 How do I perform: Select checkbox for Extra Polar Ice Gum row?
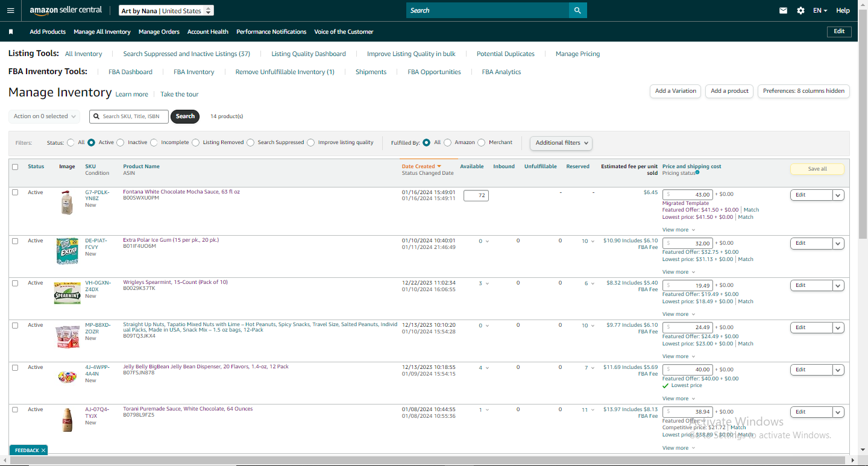[15, 241]
